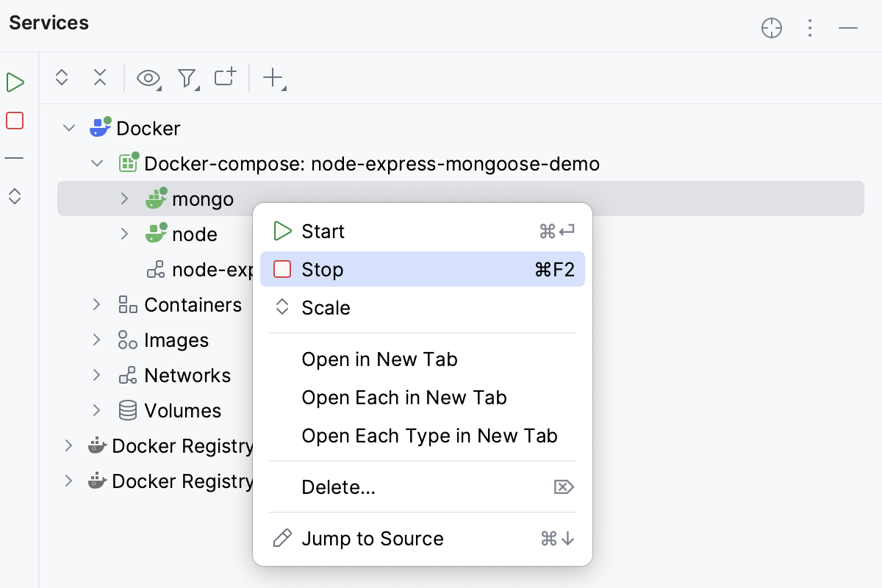
Task: Click Jump to Source in the context menu
Action: (372, 538)
